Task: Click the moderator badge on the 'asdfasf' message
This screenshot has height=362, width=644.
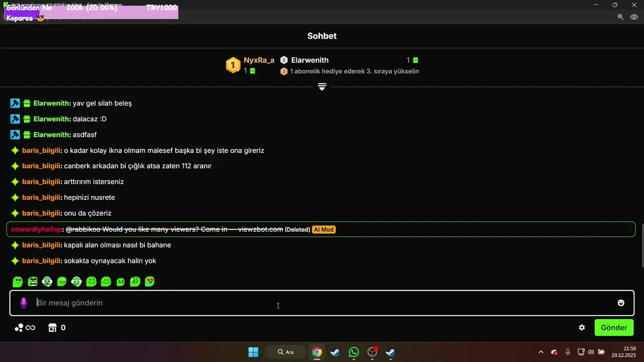Action: click(x=15, y=135)
